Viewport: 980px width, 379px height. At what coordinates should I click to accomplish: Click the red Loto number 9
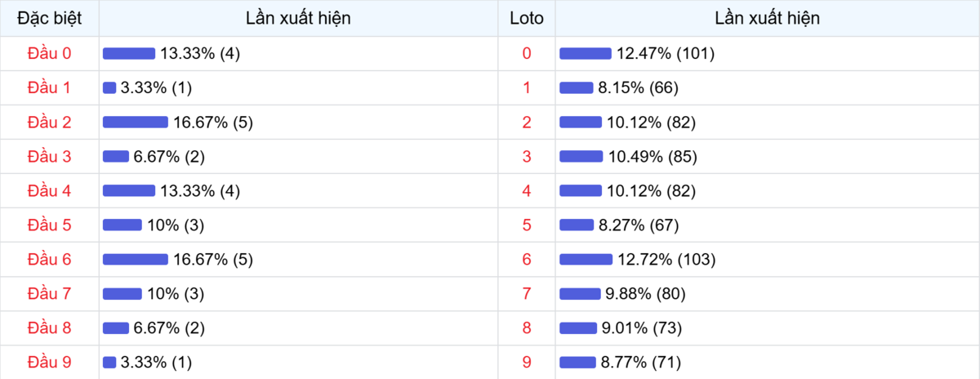coord(526,362)
